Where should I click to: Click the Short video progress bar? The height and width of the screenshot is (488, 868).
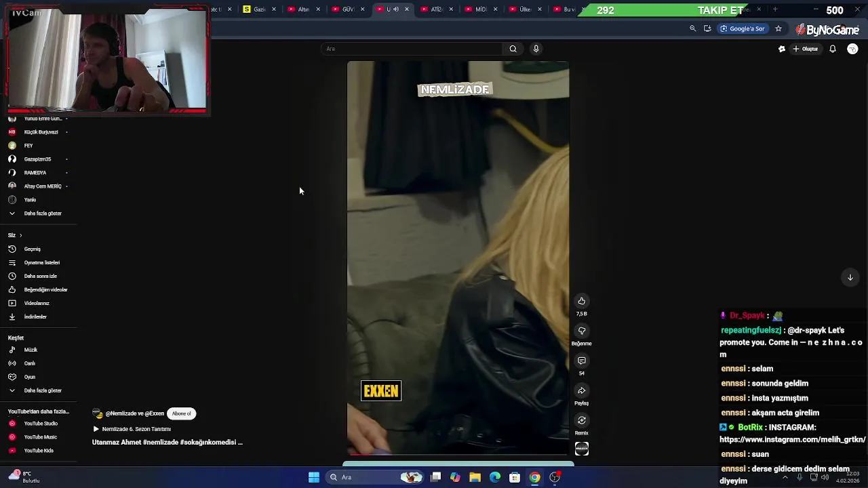pyautogui.click(x=458, y=454)
